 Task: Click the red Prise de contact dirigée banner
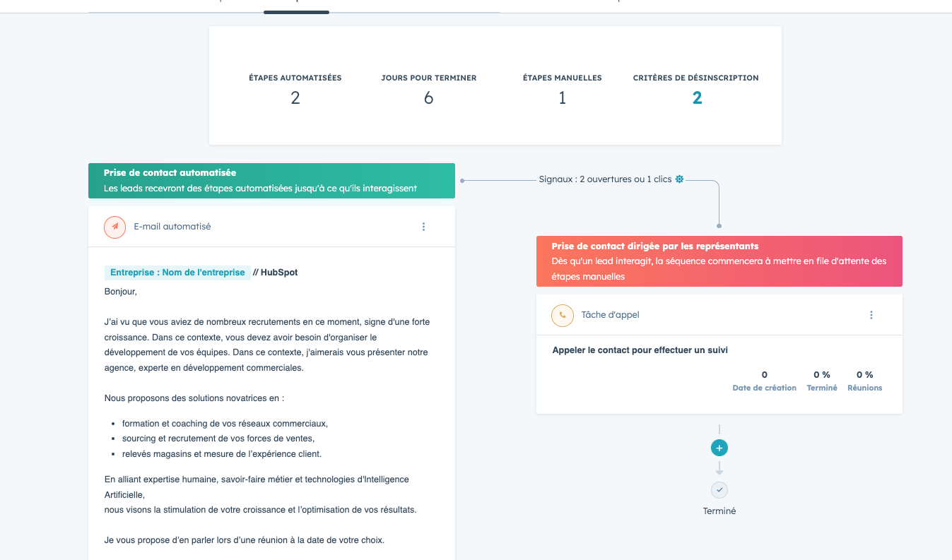[x=719, y=261]
